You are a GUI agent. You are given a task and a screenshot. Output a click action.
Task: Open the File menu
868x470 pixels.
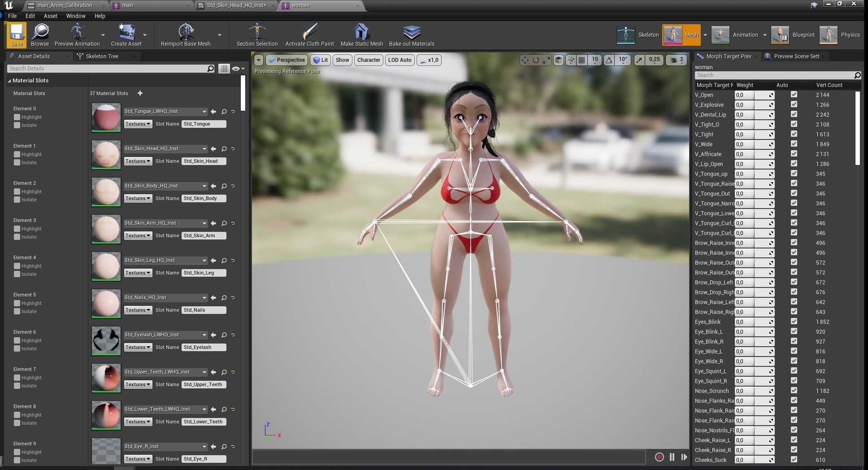[12, 16]
